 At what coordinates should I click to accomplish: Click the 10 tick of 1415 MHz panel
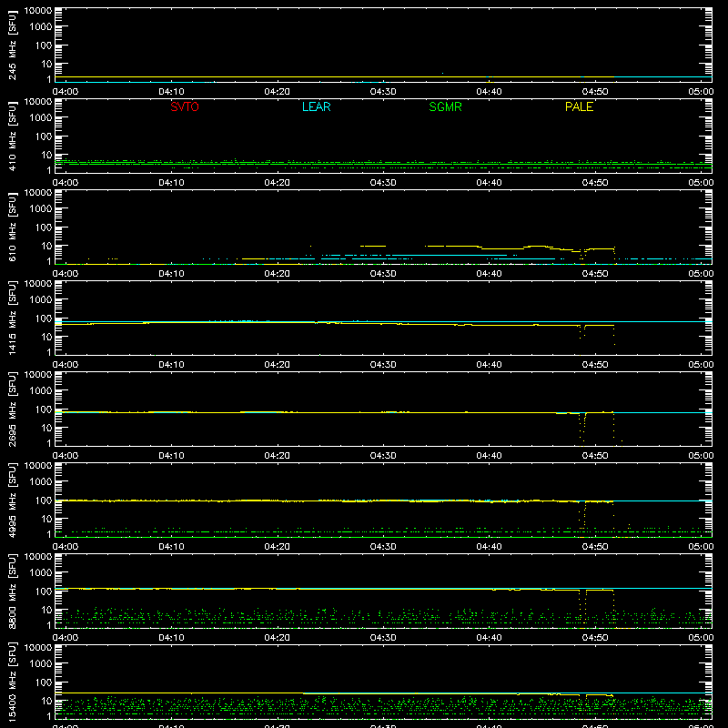coord(46,337)
